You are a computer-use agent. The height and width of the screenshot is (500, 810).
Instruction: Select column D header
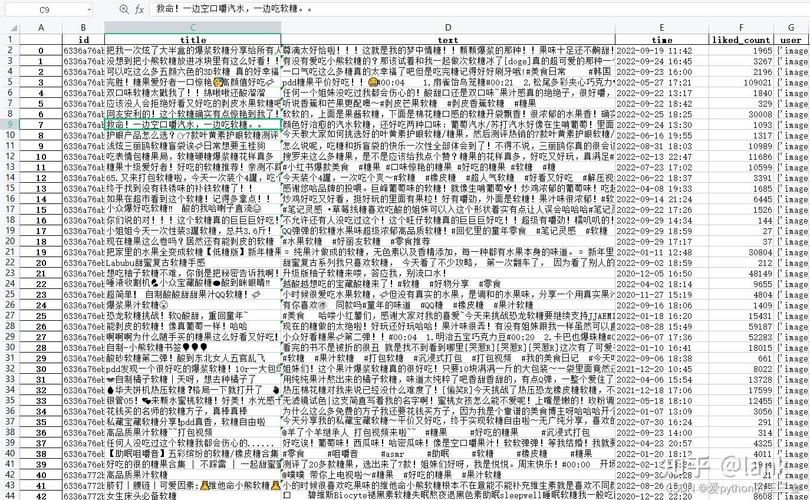(448, 28)
